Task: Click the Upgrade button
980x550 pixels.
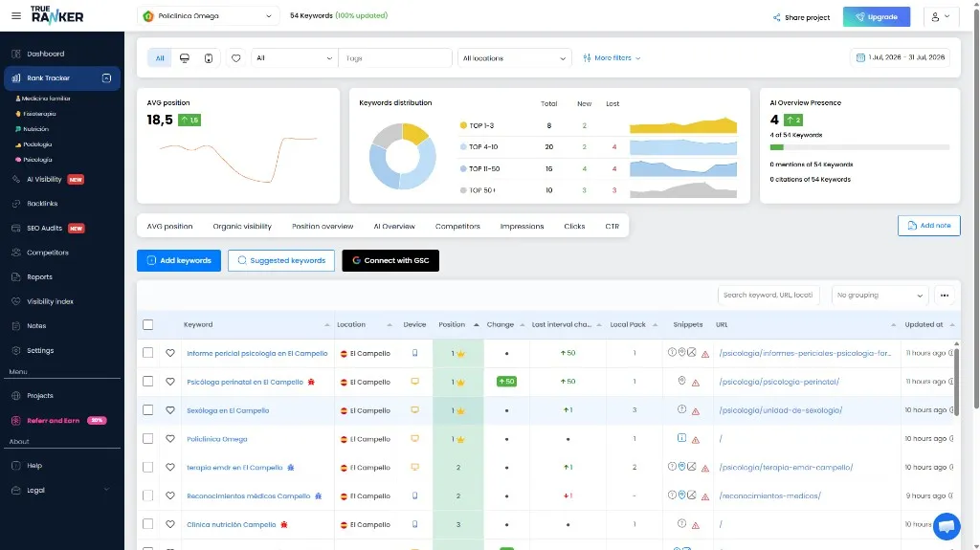Action: click(x=877, y=17)
